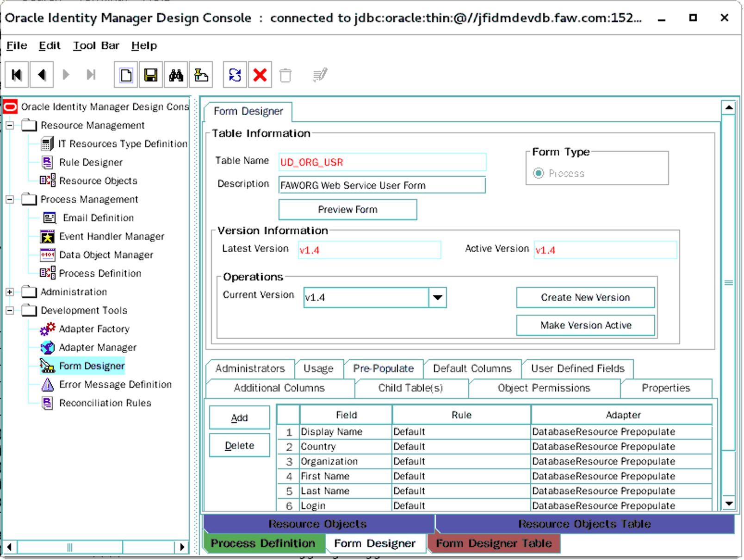The width and height of the screenshot is (744, 560).
Task: Open Data Object Manager node
Action: [106, 255]
